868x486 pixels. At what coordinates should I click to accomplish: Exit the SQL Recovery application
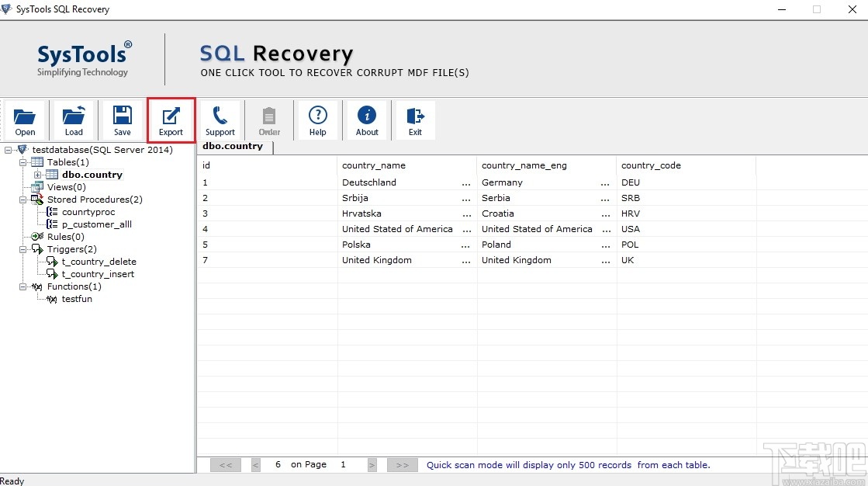[x=415, y=120]
